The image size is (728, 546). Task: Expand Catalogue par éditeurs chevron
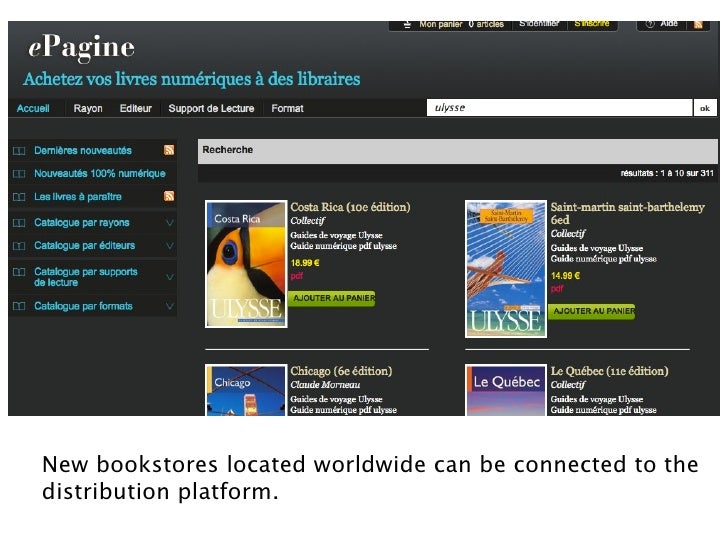[x=170, y=246]
